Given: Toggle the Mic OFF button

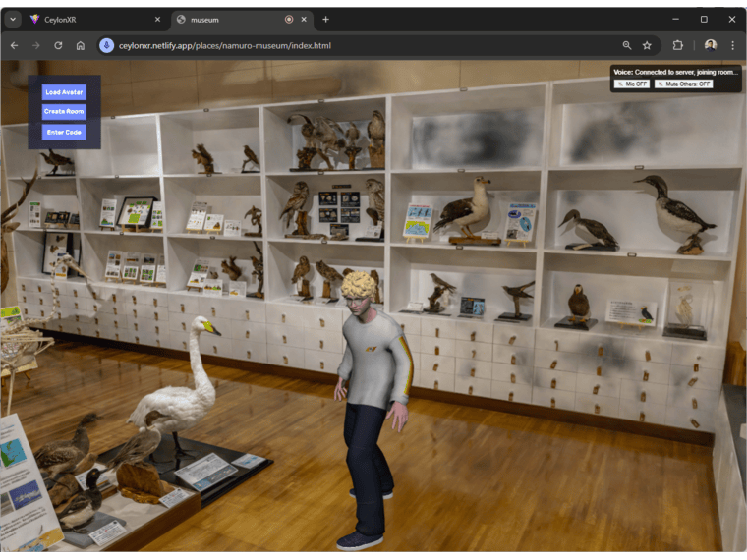Looking at the screenshot, I should coord(632,84).
